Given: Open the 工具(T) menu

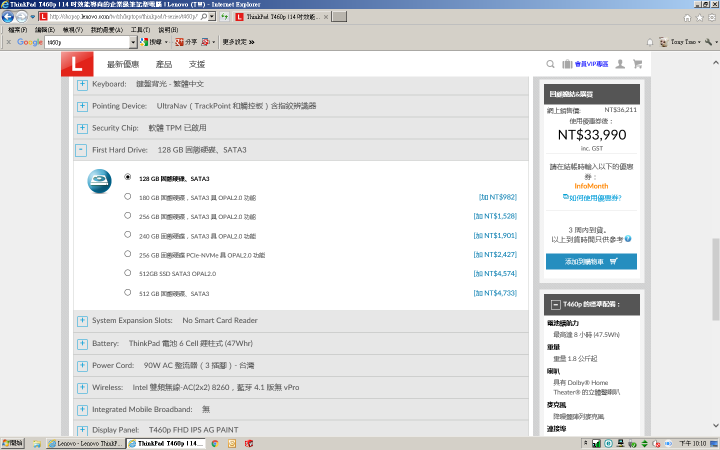Looking at the screenshot, I should [x=141, y=30].
